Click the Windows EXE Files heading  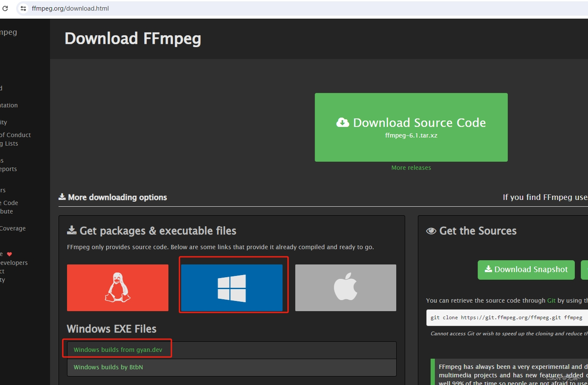[112, 329]
